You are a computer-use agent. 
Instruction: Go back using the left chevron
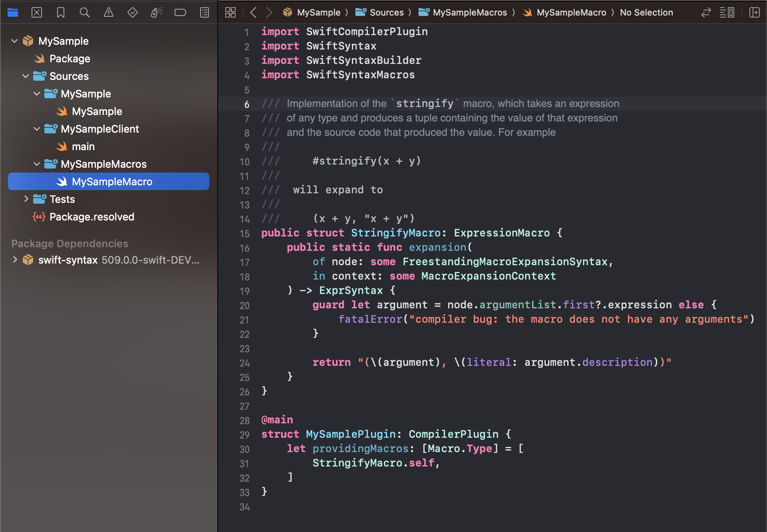click(253, 12)
